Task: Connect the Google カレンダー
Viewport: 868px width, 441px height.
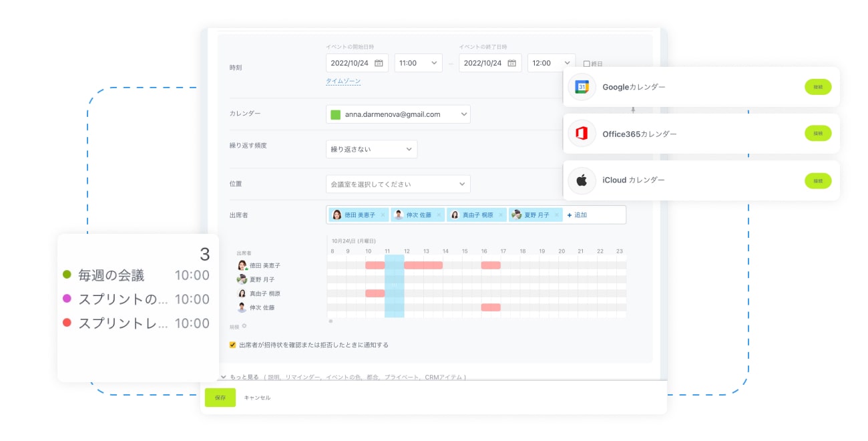Action: (818, 87)
